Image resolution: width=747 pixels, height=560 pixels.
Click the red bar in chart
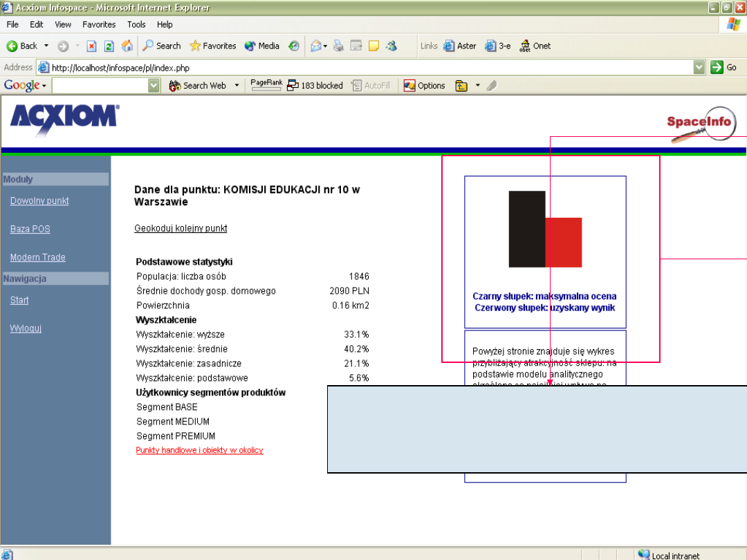tap(564, 243)
